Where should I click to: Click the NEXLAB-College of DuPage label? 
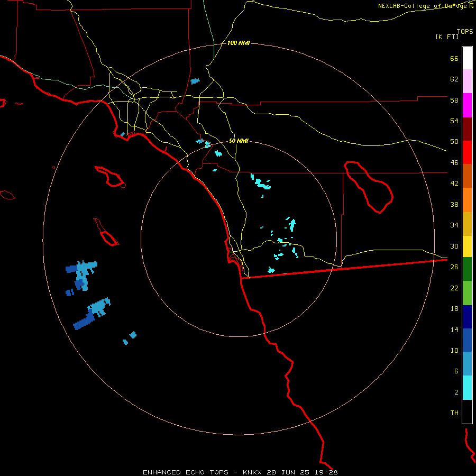(x=423, y=6)
